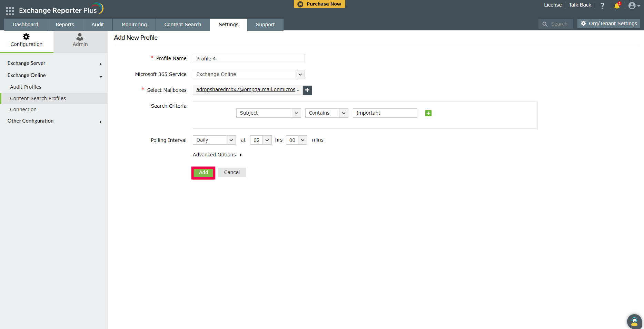
Task: Expand Other Configuration menu
Action: click(54, 121)
